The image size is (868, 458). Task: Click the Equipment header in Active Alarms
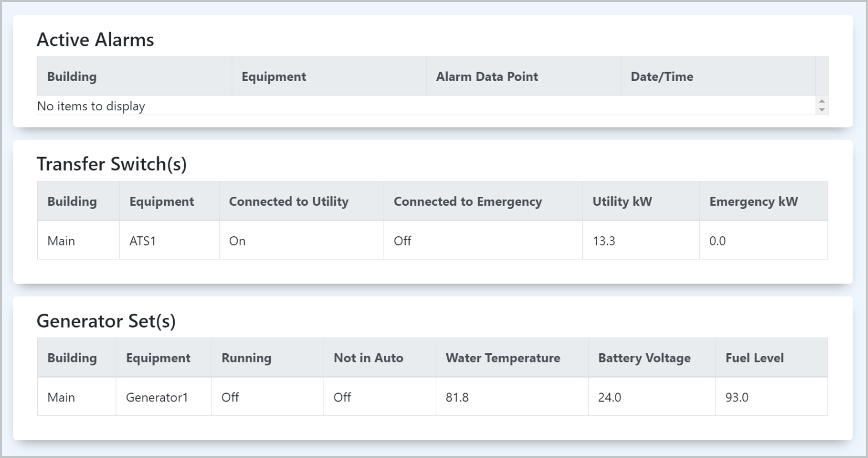click(274, 77)
